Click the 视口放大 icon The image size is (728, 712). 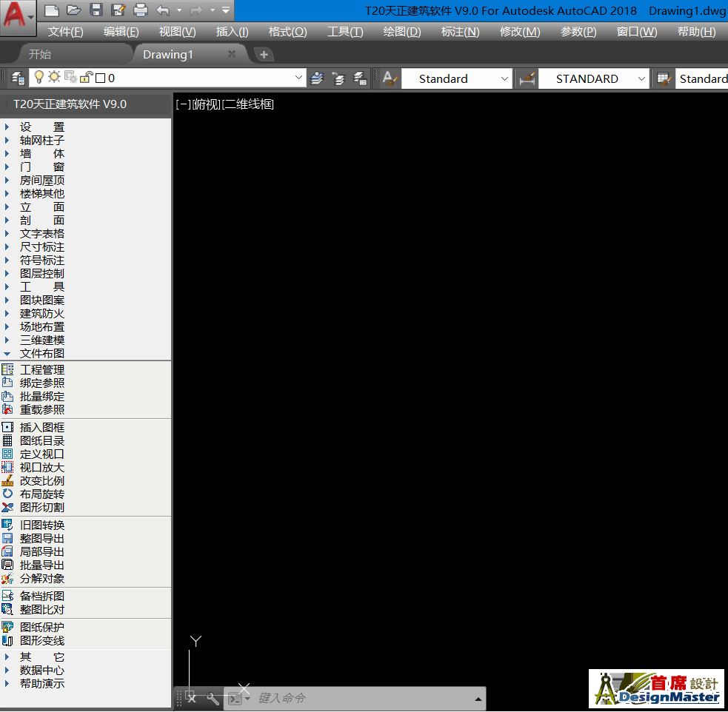pyautogui.click(x=7, y=467)
